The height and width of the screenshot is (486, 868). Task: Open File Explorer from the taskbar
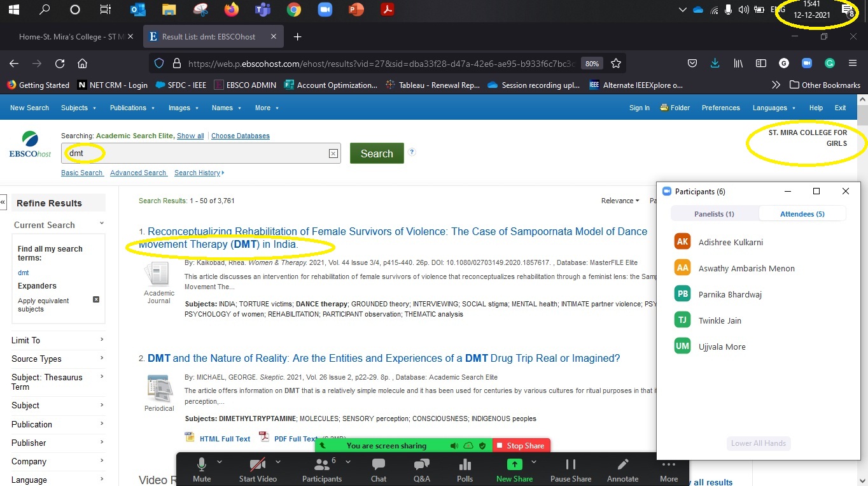click(x=169, y=10)
